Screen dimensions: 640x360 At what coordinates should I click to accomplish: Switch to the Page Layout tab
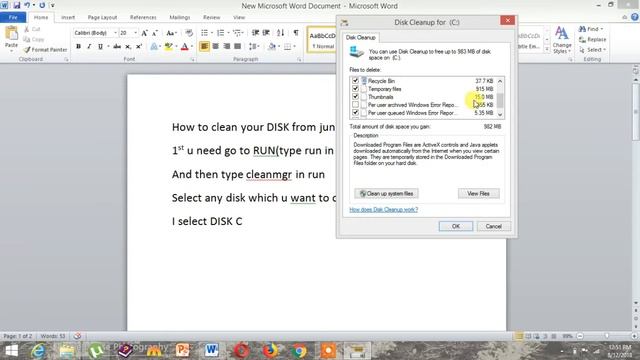(x=102, y=18)
